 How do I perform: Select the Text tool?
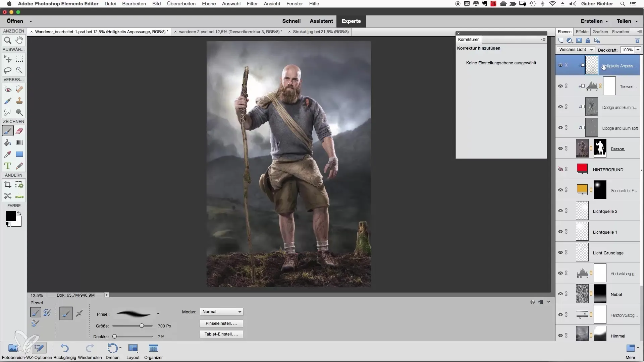click(x=8, y=166)
